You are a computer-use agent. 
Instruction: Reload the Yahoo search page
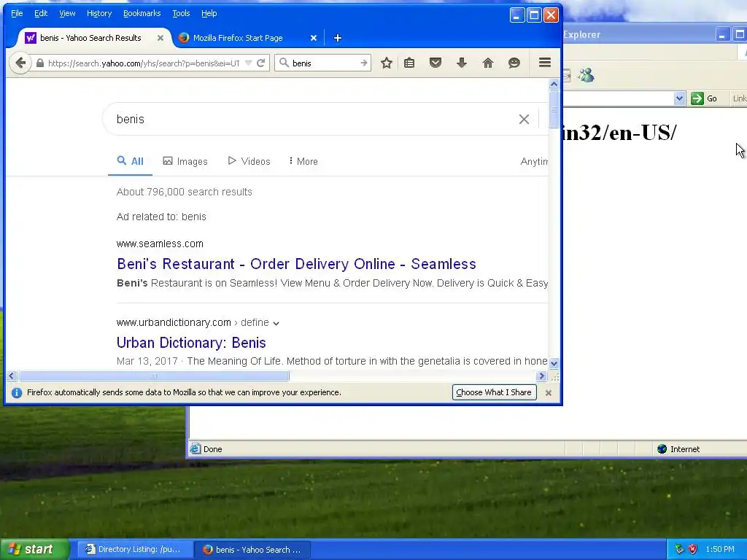pyautogui.click(x=260, y=63)
